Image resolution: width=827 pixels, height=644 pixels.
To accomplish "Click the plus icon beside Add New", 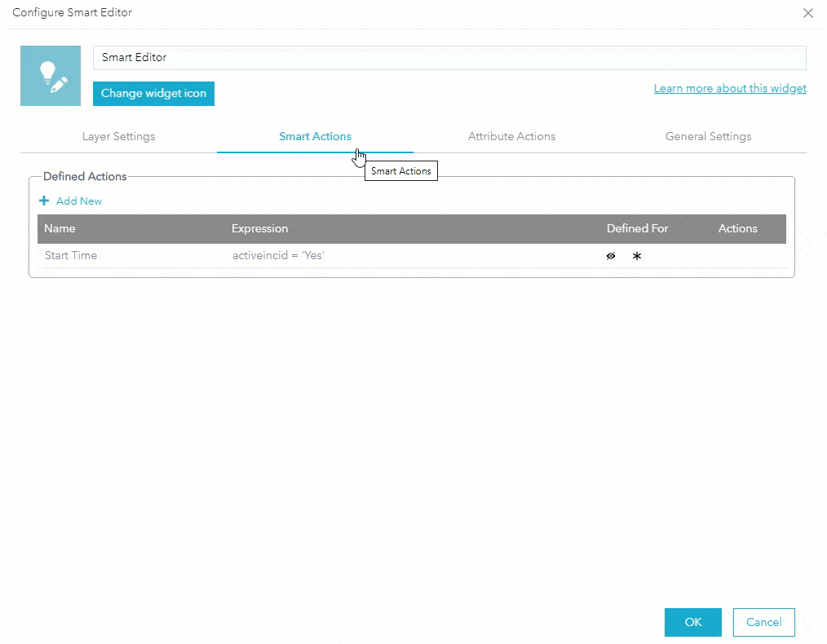I will coord(43,201).
